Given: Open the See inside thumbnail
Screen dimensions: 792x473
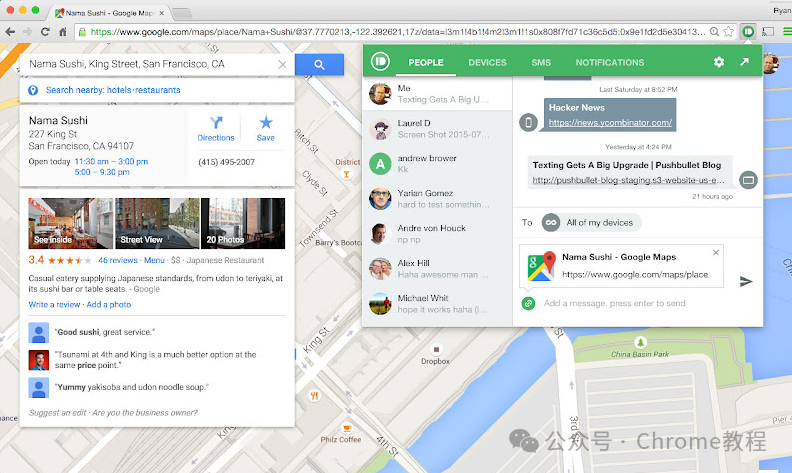Looking at the screenshot, I should coord(71,223).
